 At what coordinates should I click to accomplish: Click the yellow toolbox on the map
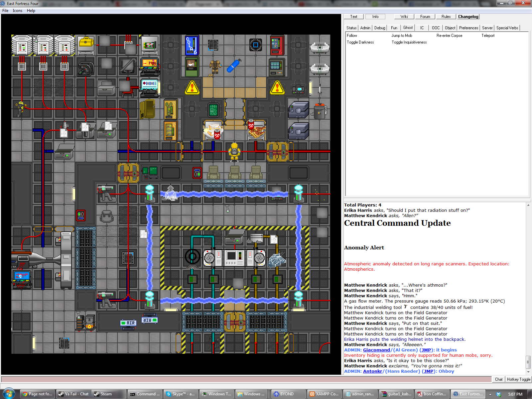click(86, 43)
